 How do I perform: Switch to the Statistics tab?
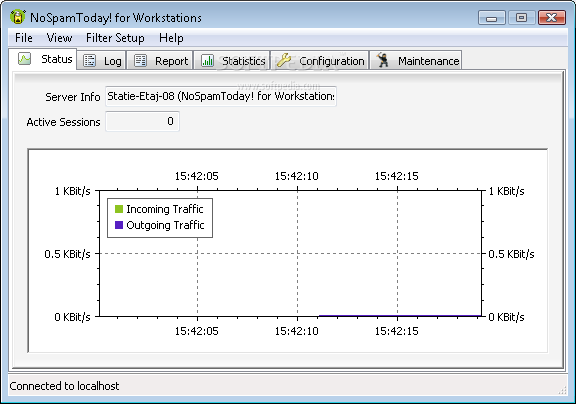point(232,61)
